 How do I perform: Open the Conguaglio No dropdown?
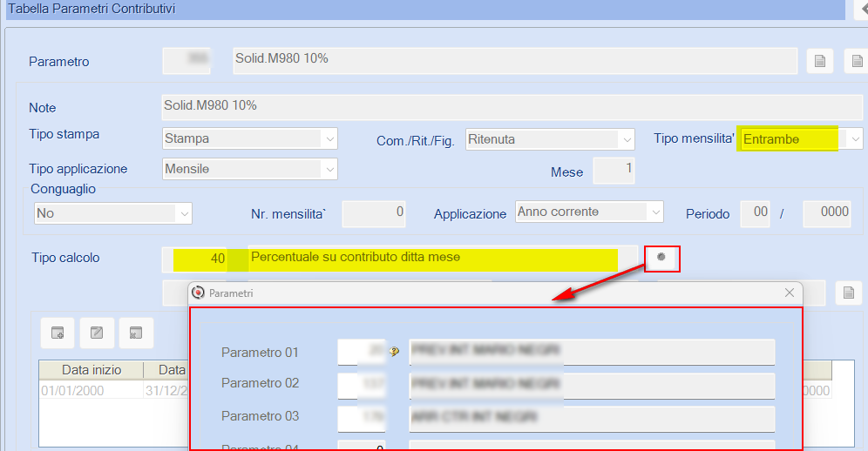[x=185, y=213]
